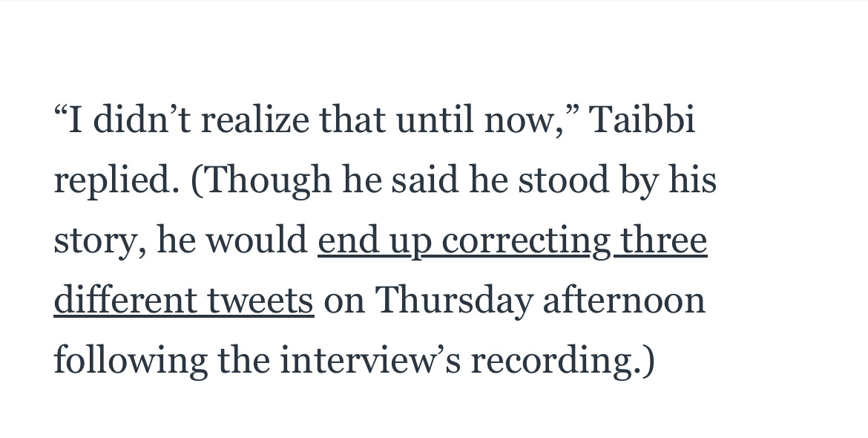This screenshot has width=868, height=438.
Task: Click the word 'correcting' inside the link
Action: click(526, 241)
